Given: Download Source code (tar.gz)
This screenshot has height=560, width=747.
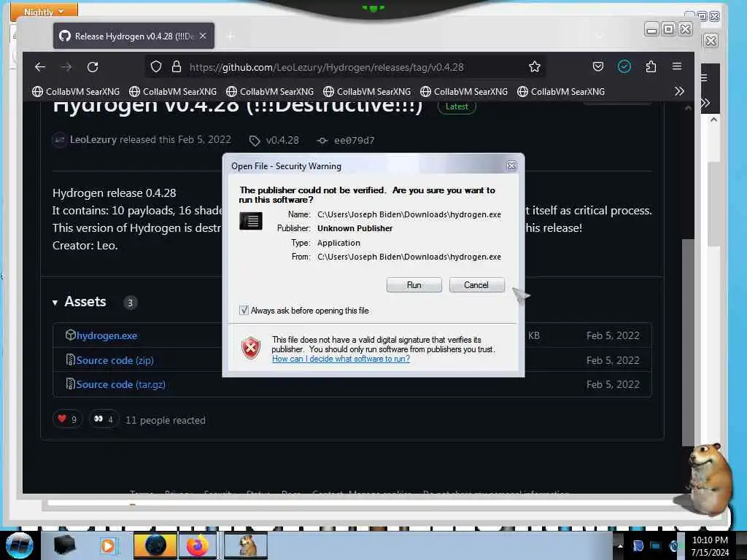Looking at the screenshot, I should tap(121, 384).
